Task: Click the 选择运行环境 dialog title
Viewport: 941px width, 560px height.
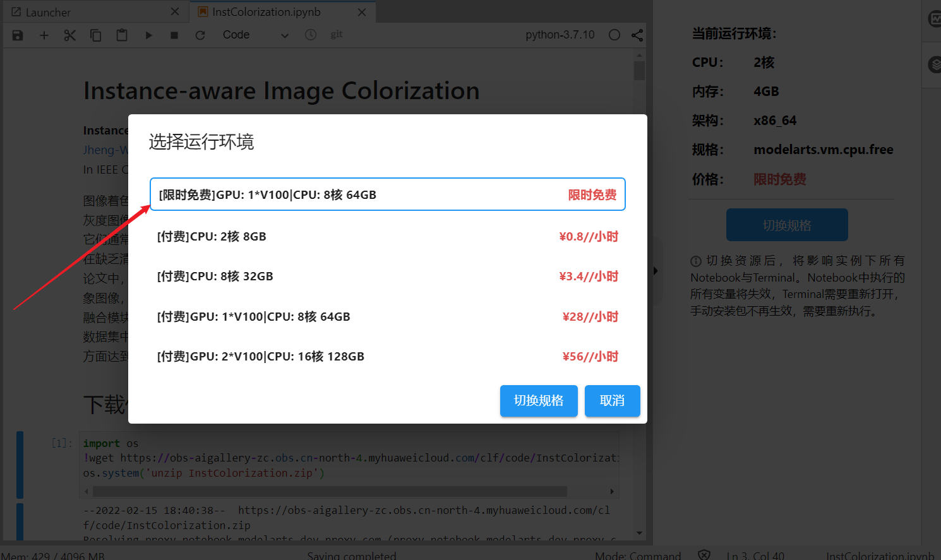Action: coord(201,141)
